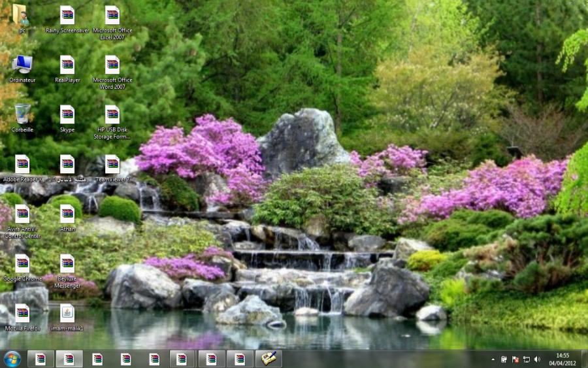Expand hidden system tray icons arrow
Screen dimensions: 588x368
[493, 360]
